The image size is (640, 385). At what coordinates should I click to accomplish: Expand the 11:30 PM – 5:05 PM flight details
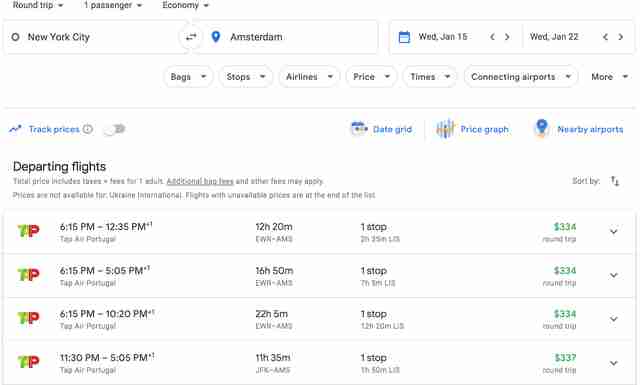click(x=613, y=363)
